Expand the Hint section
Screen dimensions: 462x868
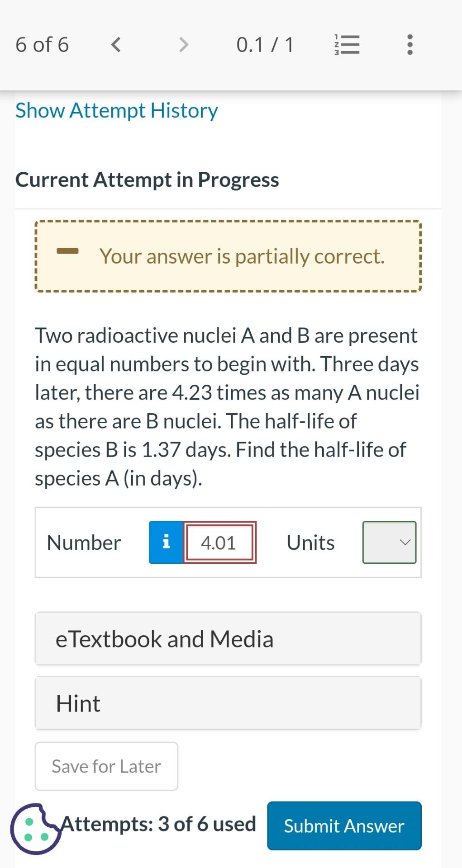228,703
